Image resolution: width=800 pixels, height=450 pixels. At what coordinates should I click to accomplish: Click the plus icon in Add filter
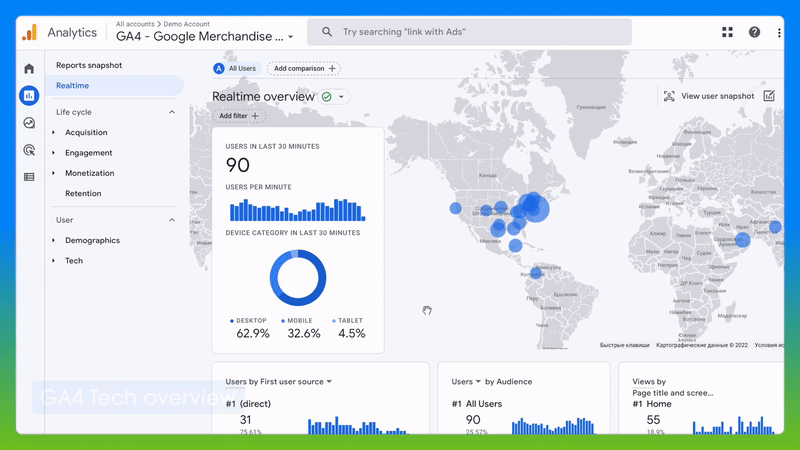click(x=255, y=116)
